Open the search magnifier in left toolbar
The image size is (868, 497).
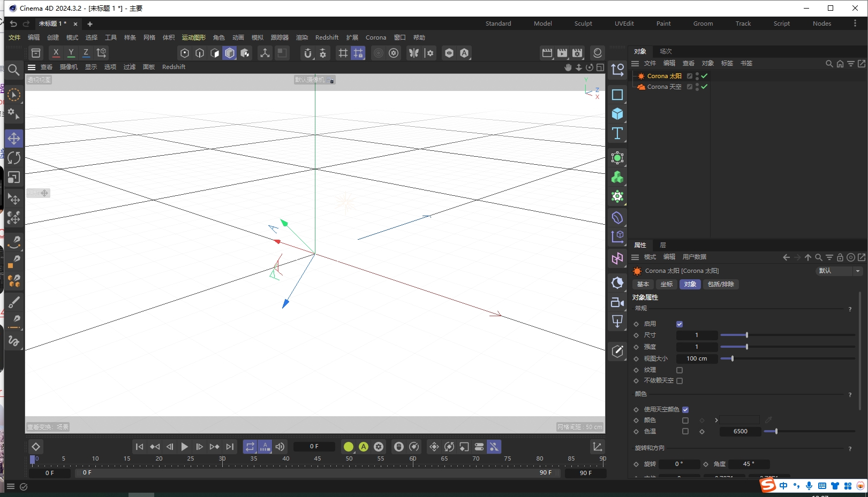click(x=14, y=70)
